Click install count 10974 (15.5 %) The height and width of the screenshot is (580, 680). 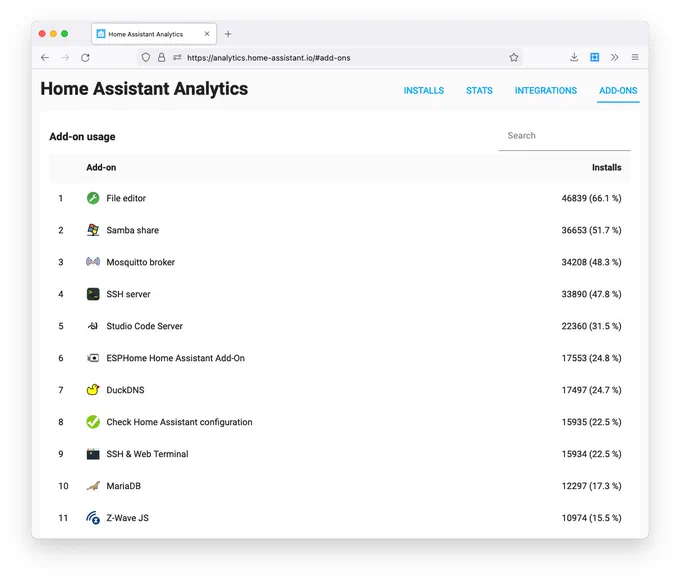[591, 518]
